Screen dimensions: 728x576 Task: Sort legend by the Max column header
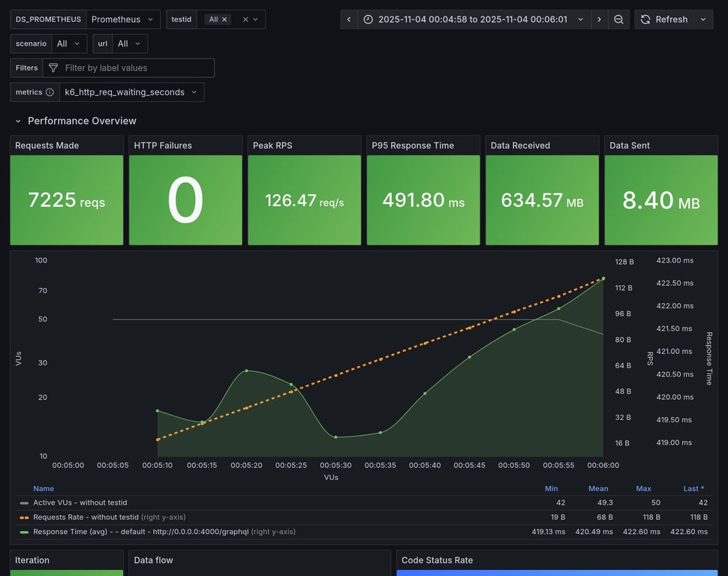(643, 488)
